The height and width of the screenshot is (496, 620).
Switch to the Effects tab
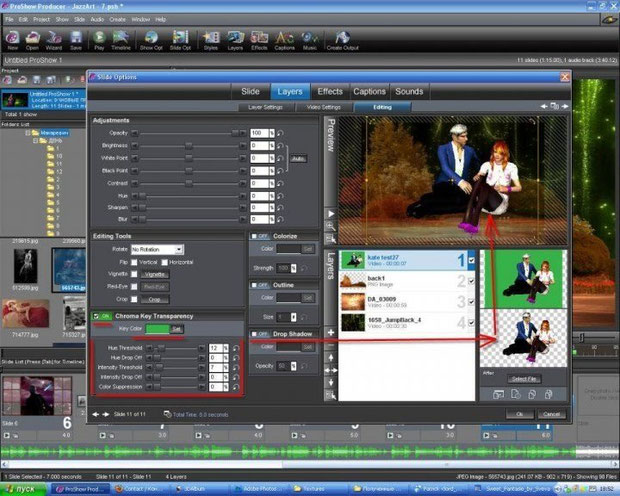click(x=330, y=91)
